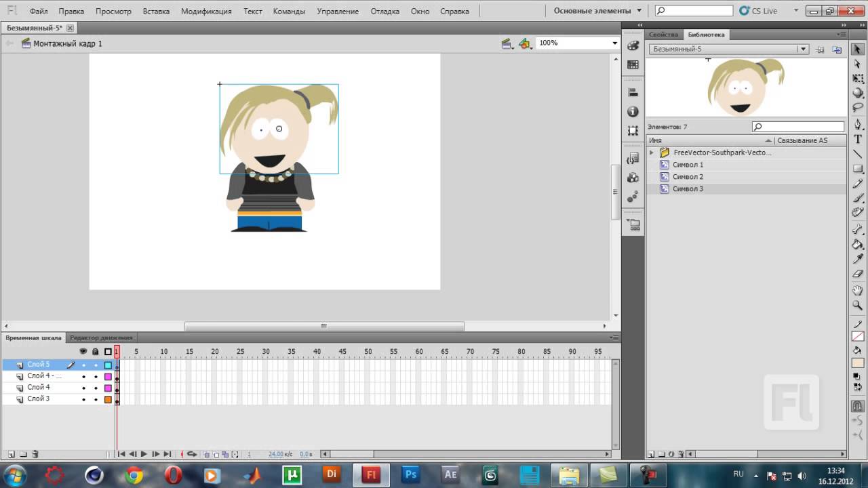
Task: Toggle visibility dot of Слой 4
Action: [x=83, y=388]
